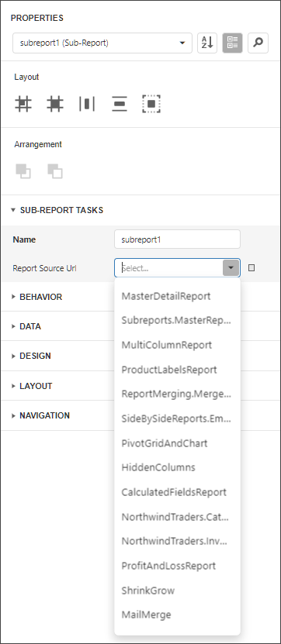Click the PROPERTIES panel title
The image size is (281, 644).
(x=37, y=18)
